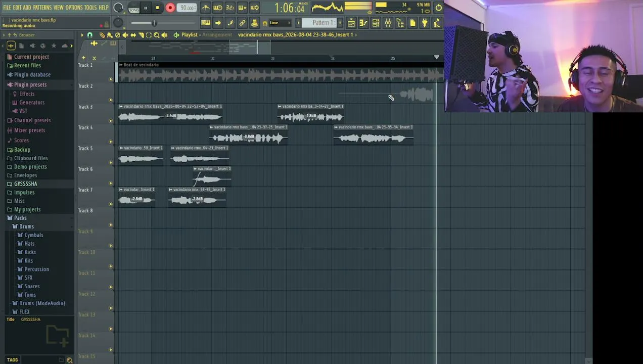643x364 pixels.
Task: Select the Paint brush tool in the playlist
Action: click(x=110, y=35)
